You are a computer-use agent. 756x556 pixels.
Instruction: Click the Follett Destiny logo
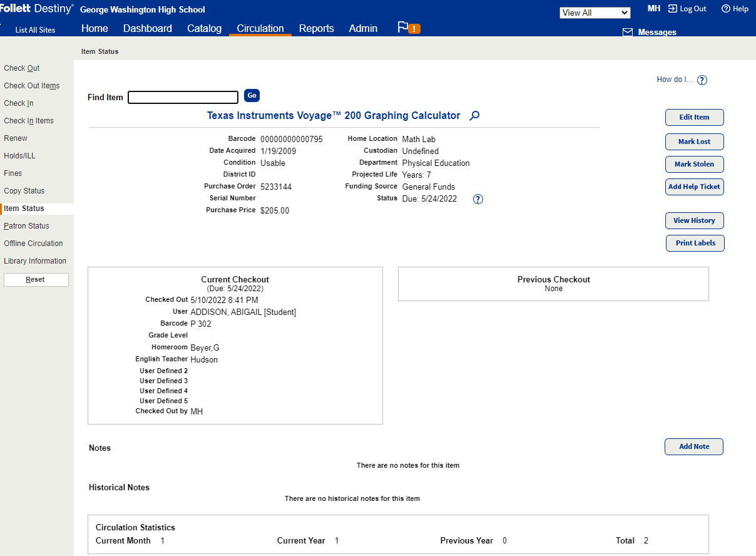[34, 8]
